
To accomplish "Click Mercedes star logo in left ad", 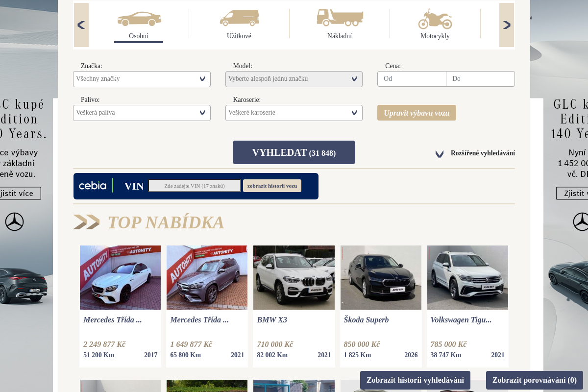I will (x=14, y=222).
